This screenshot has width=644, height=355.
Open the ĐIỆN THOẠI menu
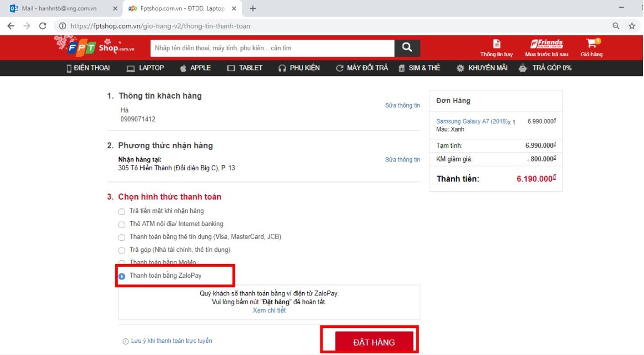click(x=88, y=68)
